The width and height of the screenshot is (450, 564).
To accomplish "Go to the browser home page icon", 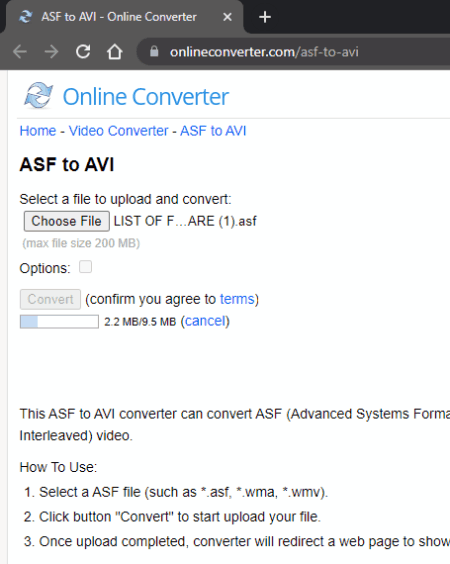I will [115, 52].
